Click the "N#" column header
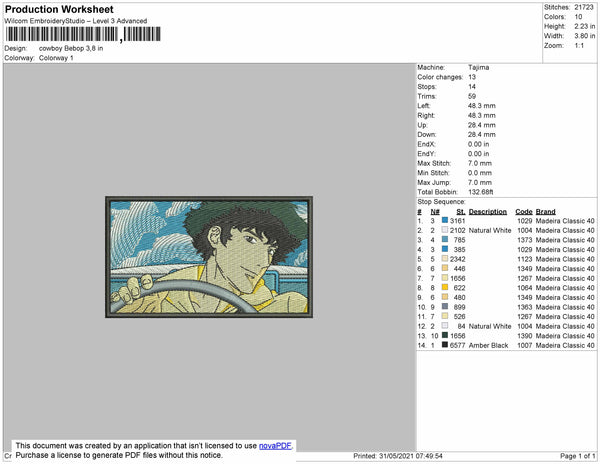 [x=435, y=212]
